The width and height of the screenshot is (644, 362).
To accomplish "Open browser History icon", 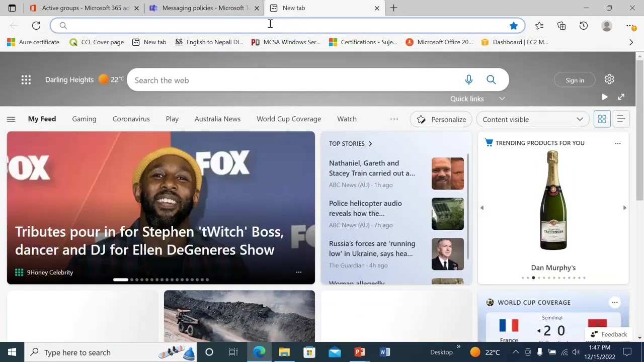I will click(584, 26).
